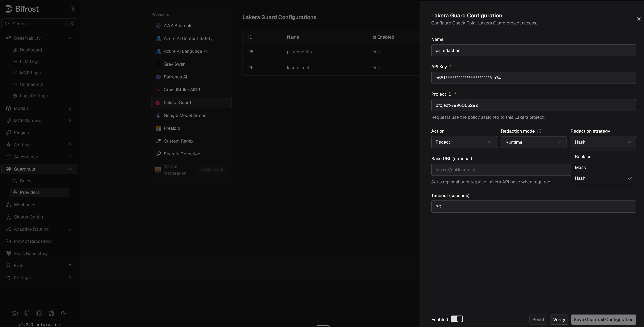The height and width of the screenshot is (327, 644).
Task: Open Connectors page
Action: [39, 84]
